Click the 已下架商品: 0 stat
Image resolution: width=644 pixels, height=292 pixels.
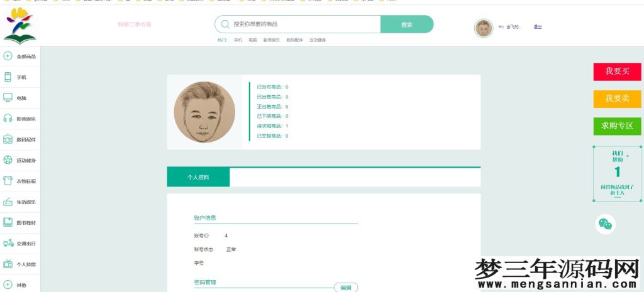coord(272,116)
